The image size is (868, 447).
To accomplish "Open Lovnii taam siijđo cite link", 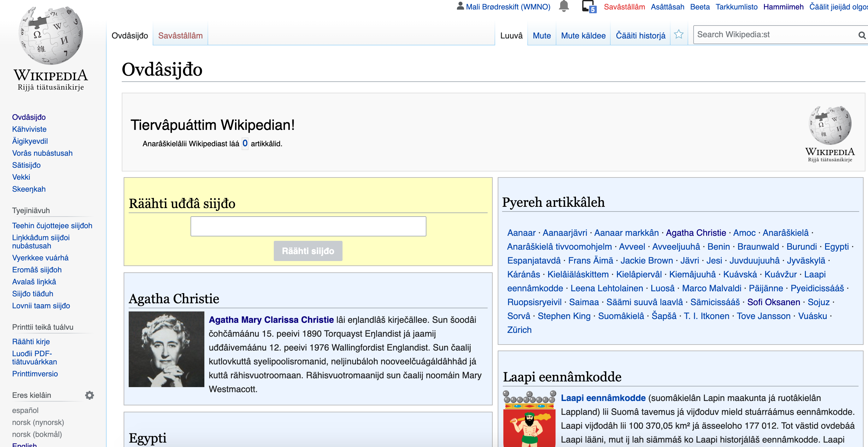I will (x=41, y=306).
